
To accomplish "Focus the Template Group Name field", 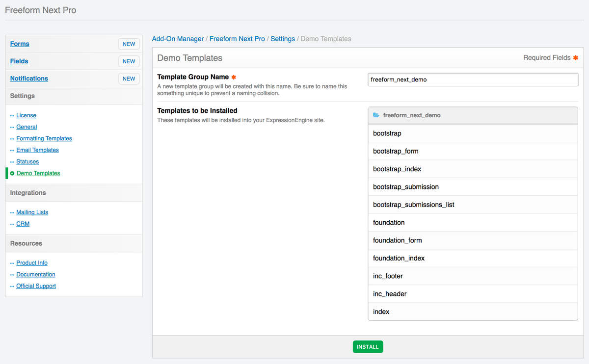I will coord(473,79).
